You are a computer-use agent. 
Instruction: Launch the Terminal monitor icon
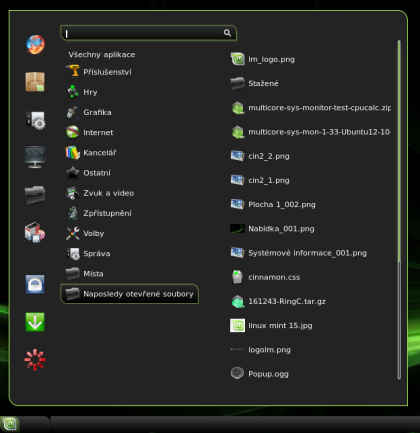[35, 157]
